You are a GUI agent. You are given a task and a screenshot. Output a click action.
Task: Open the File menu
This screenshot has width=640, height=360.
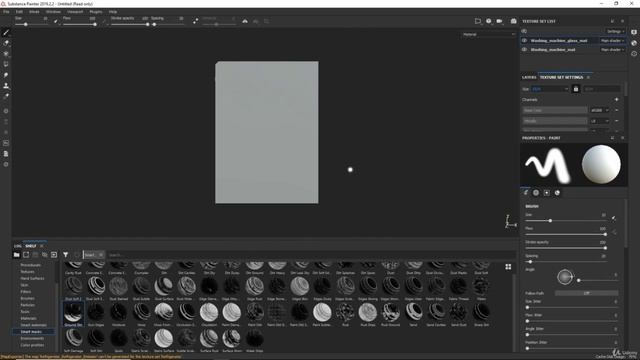[6, 12]
